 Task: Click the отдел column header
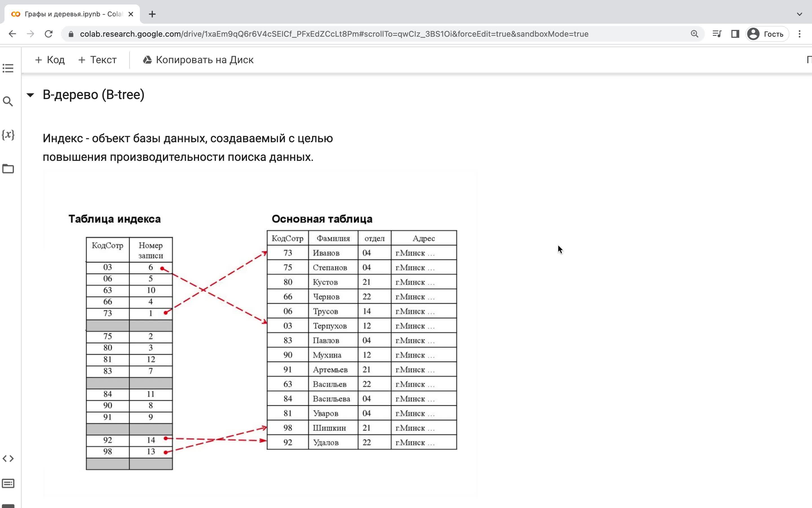click(374, 238)
